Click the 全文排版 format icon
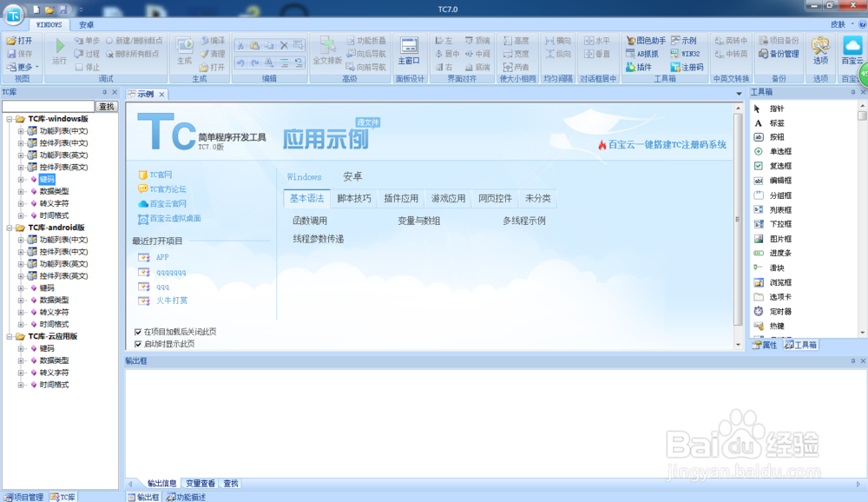 327,45
